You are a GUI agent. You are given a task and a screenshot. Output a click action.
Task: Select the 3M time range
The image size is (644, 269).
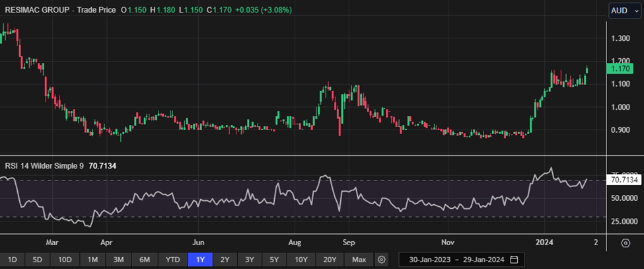(x=118, y=258)
